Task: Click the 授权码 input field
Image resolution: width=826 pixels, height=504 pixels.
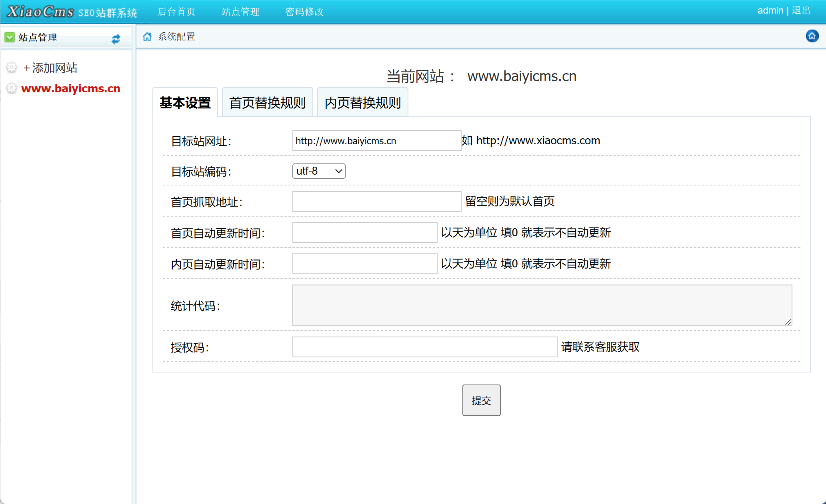Action: 425,347
